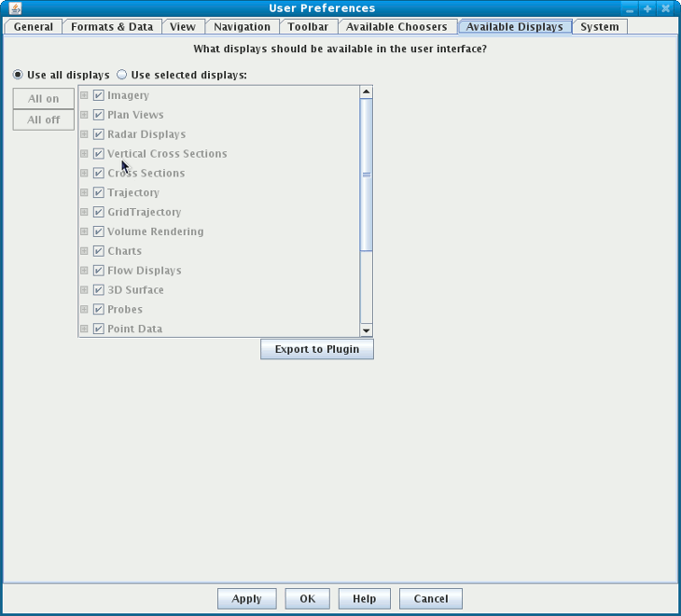Click the displays list vertical scrollbar thumb
Image resolution: width=681 pixels, height=616 pixels.
(366, 175)
